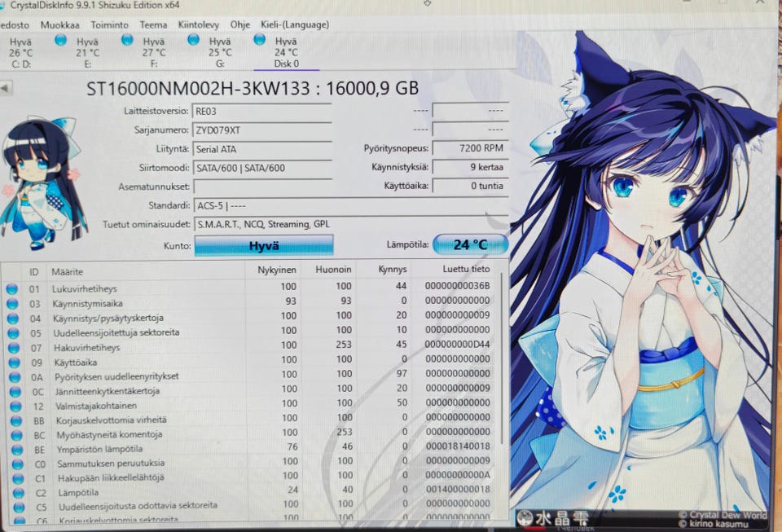Click the Crystal Dew World copyright link
The width and height of the screenshot is (782, 532).
click(723, 515)
